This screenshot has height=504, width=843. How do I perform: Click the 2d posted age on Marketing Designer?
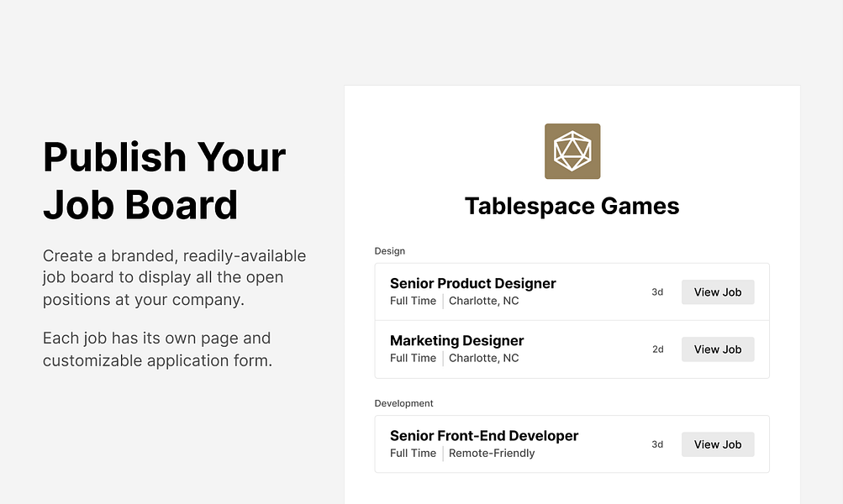coord(657,349)
